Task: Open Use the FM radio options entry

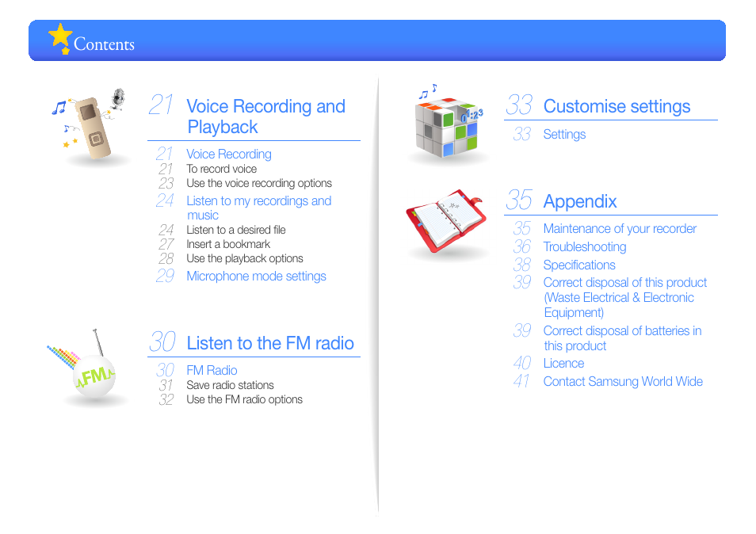Action: coord(244,399)
